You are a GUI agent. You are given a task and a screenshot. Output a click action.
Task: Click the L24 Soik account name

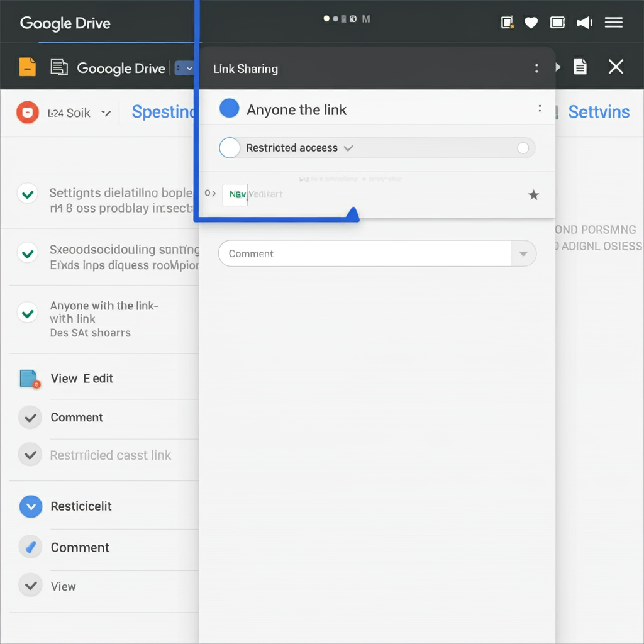[x=69, y=113]
